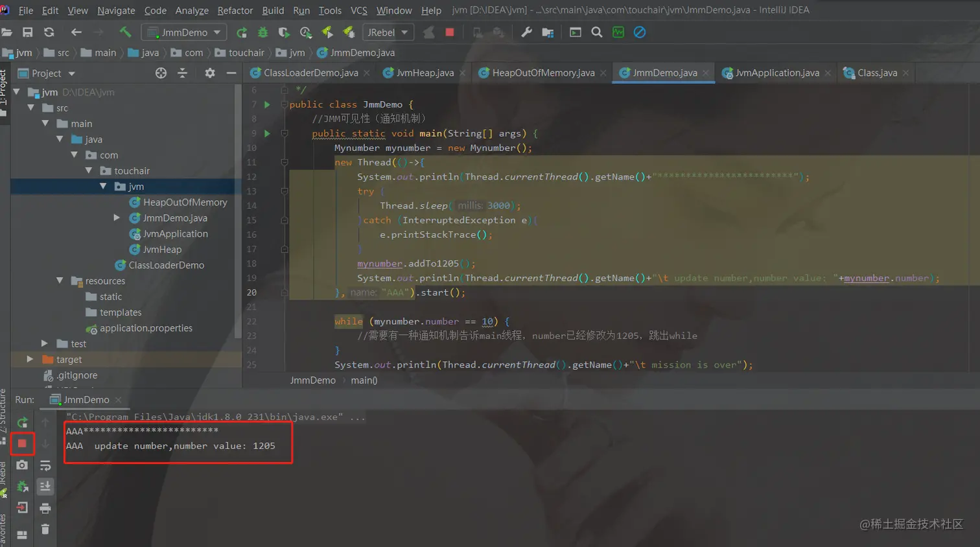Collapse the main folder node
Screen dimensions: 980x547
click(x=45, y=123)
